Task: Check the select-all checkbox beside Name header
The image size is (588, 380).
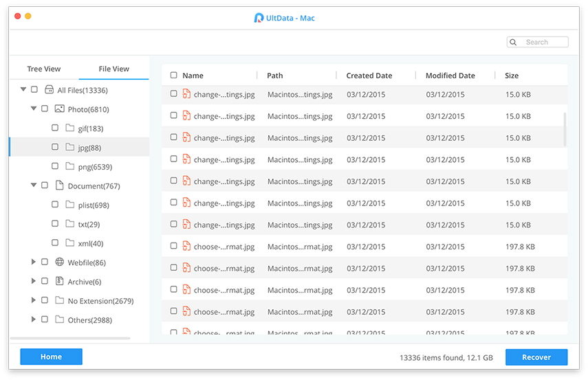Action: click(173, 75)
